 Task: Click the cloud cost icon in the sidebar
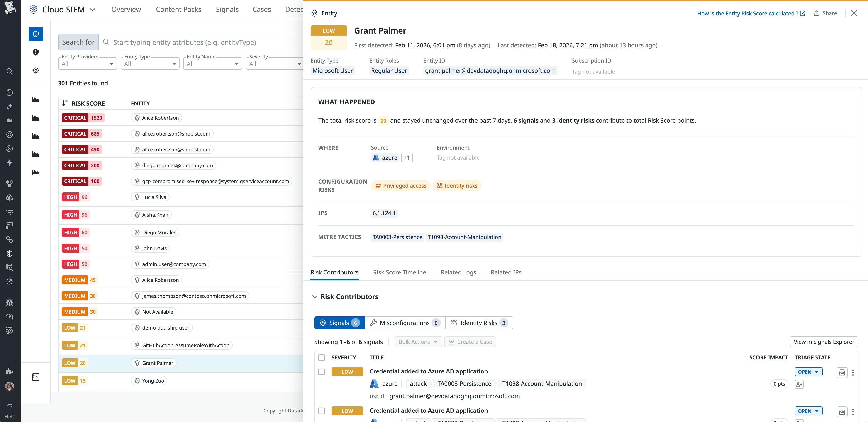[x=10, y=198]
